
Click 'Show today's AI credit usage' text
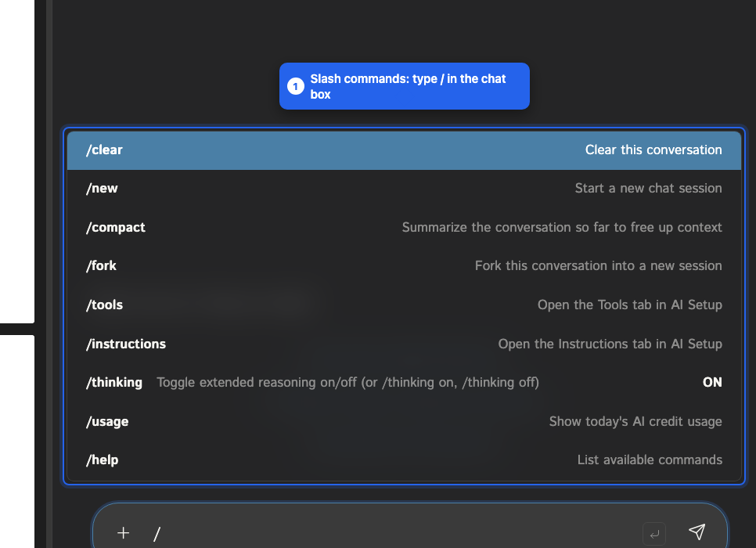click(x=635, y=422)
